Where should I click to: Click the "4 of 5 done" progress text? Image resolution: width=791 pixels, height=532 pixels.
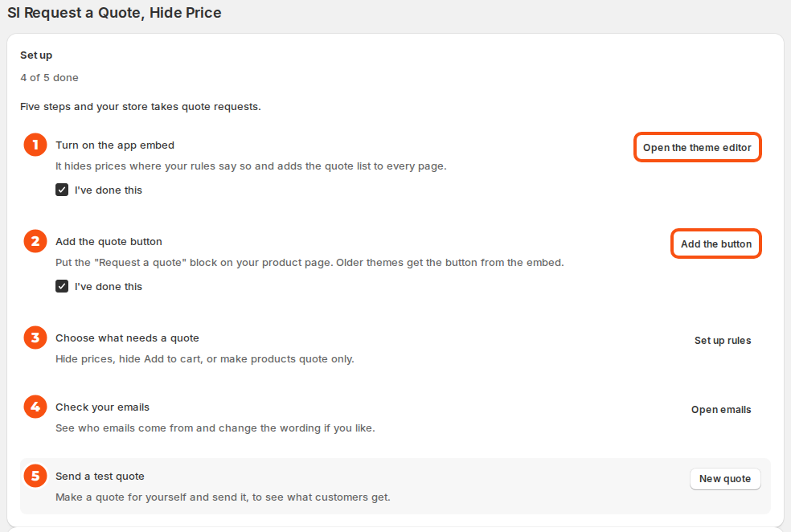(x=50, y=78)
